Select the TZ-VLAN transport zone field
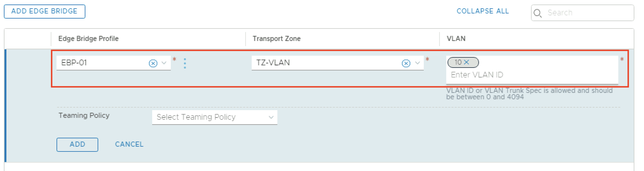The height and width of the screenshot is (171, 644). click(324, 63)
